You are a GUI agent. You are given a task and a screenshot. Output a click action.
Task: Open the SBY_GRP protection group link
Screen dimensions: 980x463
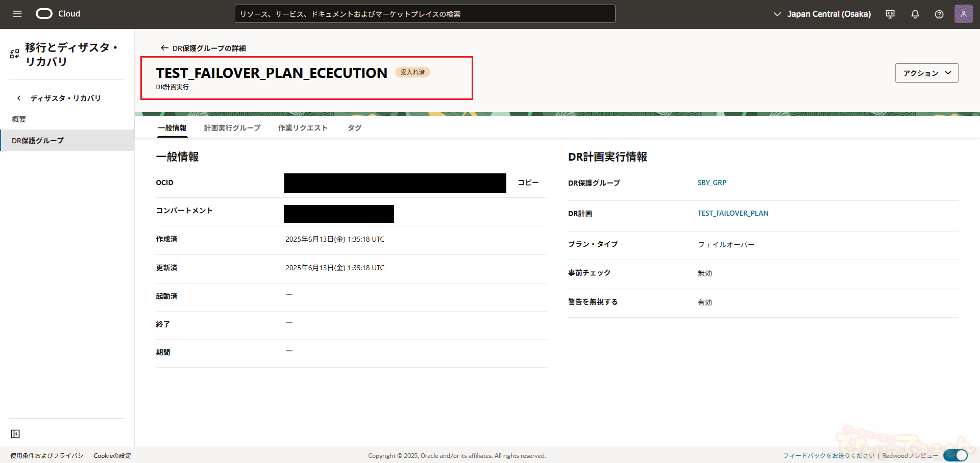[712, 183]
